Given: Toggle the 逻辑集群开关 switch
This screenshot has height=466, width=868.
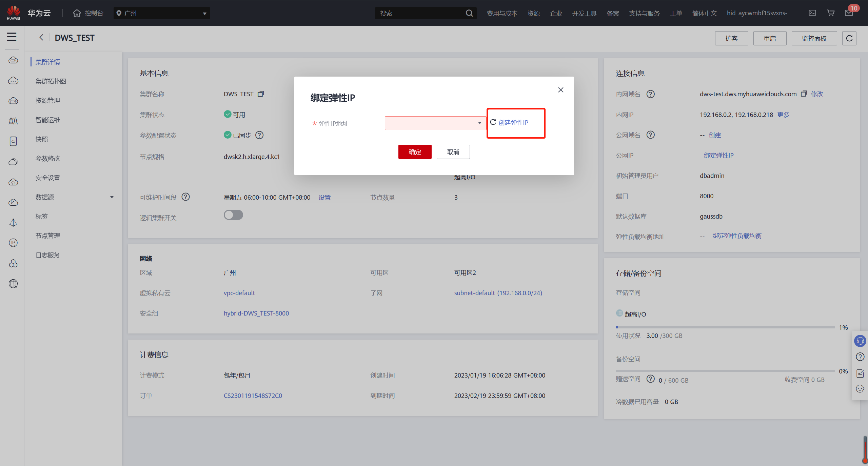Looking at the screenshot, I should click(233, 215).
